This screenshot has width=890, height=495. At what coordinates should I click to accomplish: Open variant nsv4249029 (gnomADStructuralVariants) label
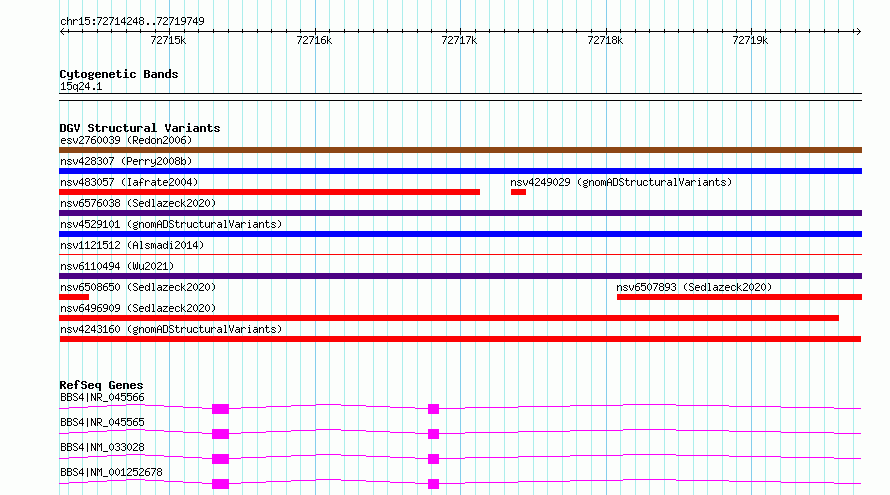621,182
